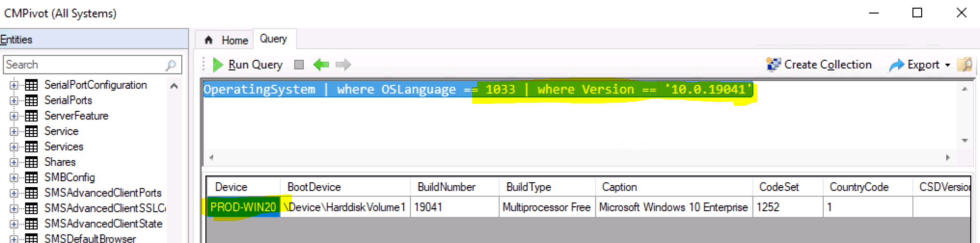980x243 pixels.
Task: Expand the ServerFeature entity node
Action: click(14, 116)
